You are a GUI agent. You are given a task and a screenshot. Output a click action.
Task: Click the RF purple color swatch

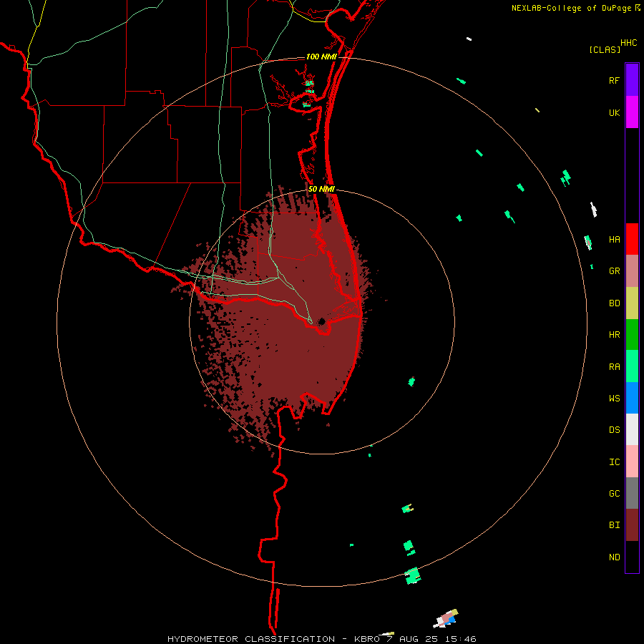click(632, 80)
